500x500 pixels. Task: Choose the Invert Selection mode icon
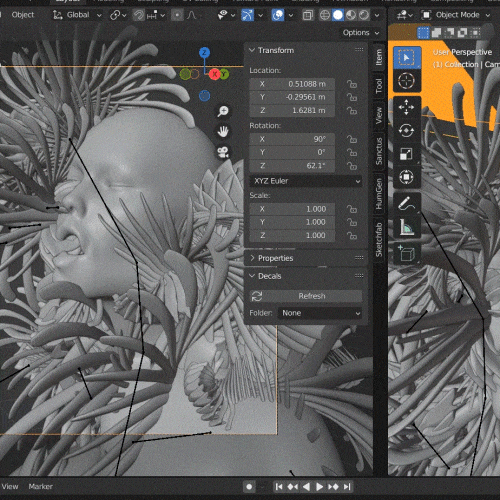pos(462,33)
